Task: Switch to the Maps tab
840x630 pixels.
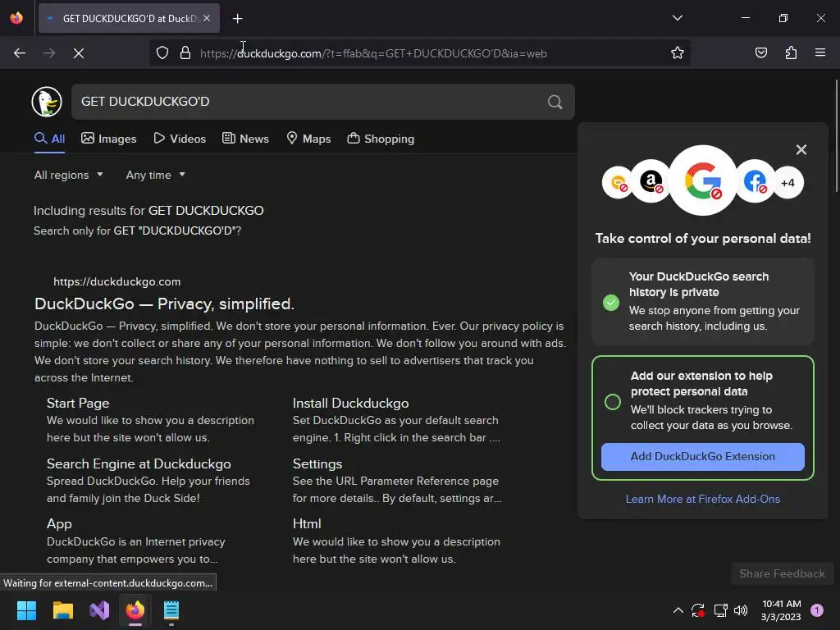Action: click(308, 139)
